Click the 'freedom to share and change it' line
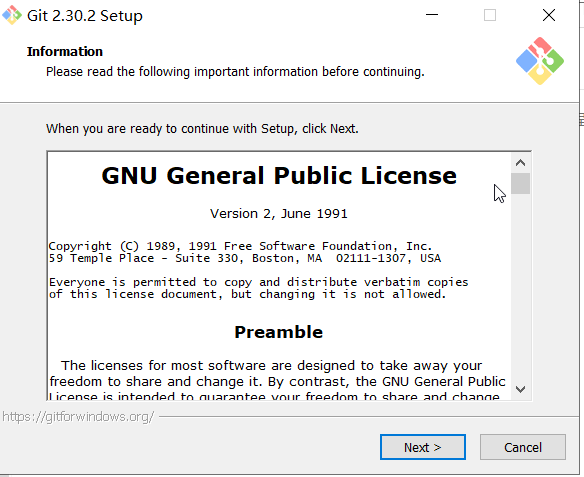The image size is (584, 477). click(277, 382)
